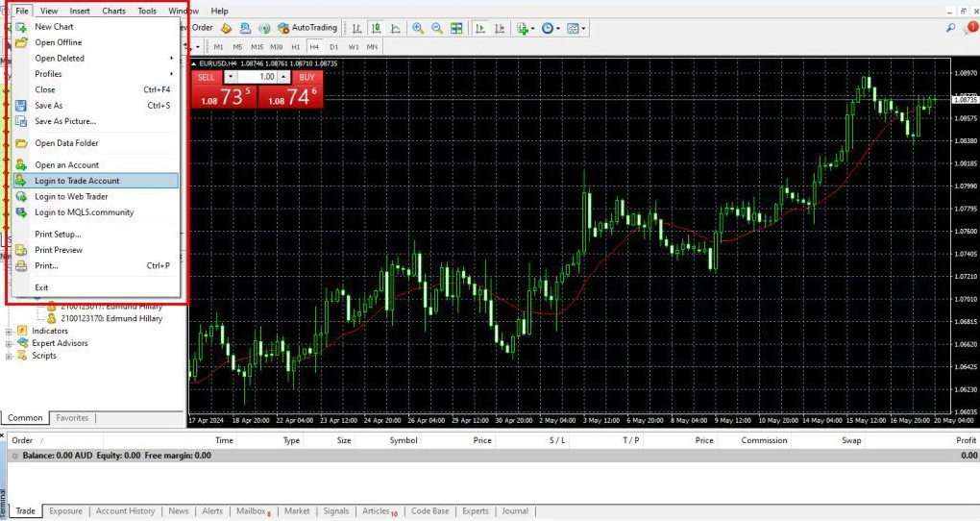Decrease the lot volume with down arrow
The width and height of the screenshot is (980, 521).
click(x=231, y=77)
